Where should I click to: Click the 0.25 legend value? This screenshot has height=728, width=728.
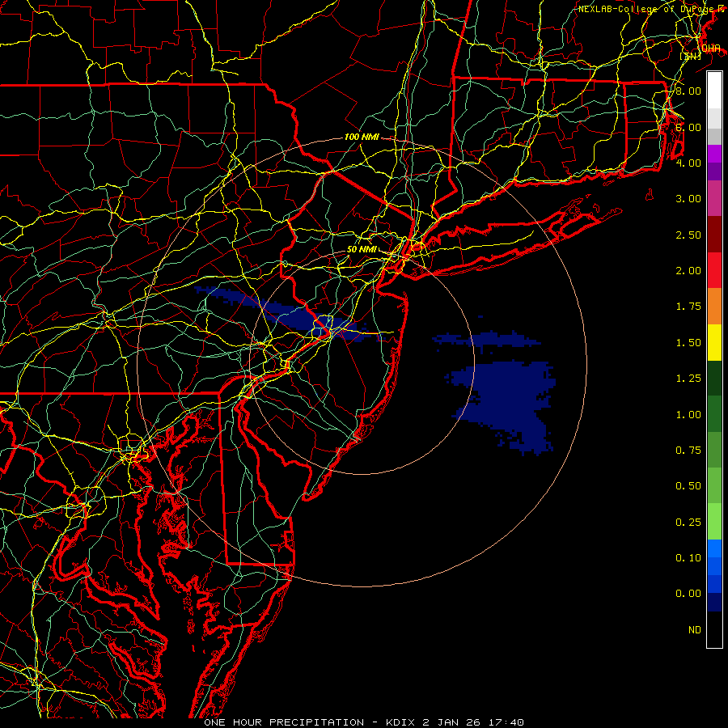coord(688,523)
